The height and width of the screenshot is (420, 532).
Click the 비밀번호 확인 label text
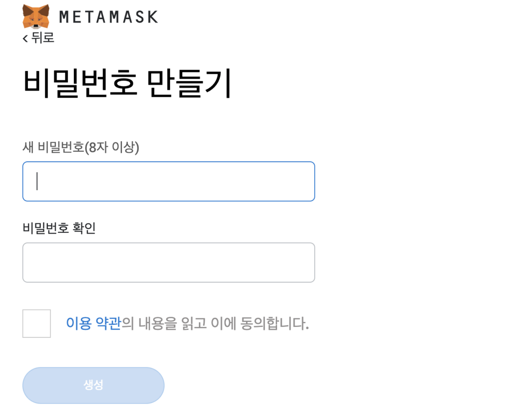tap(59, 228)
